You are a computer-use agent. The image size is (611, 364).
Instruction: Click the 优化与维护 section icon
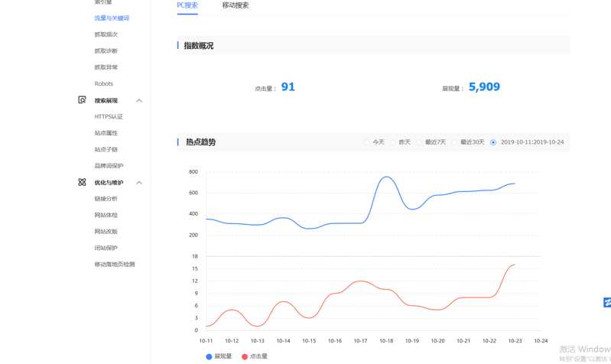(x=82, y=182)
